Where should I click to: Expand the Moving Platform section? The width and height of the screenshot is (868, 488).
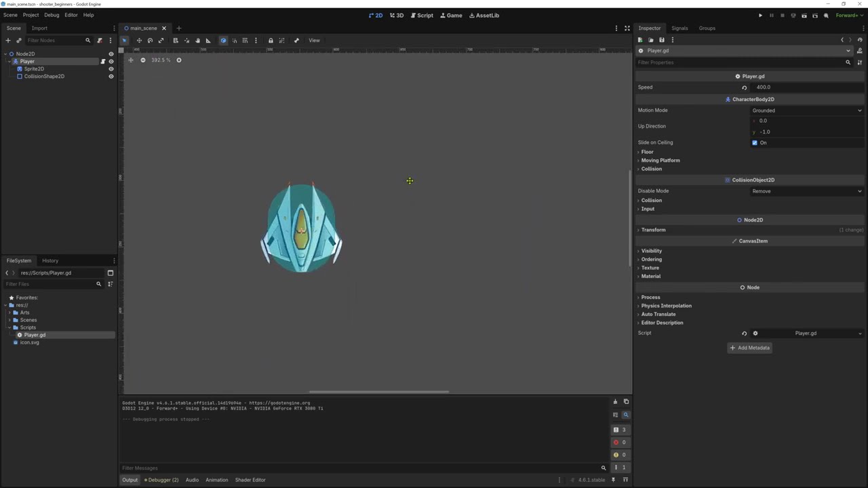click(660, 161)
